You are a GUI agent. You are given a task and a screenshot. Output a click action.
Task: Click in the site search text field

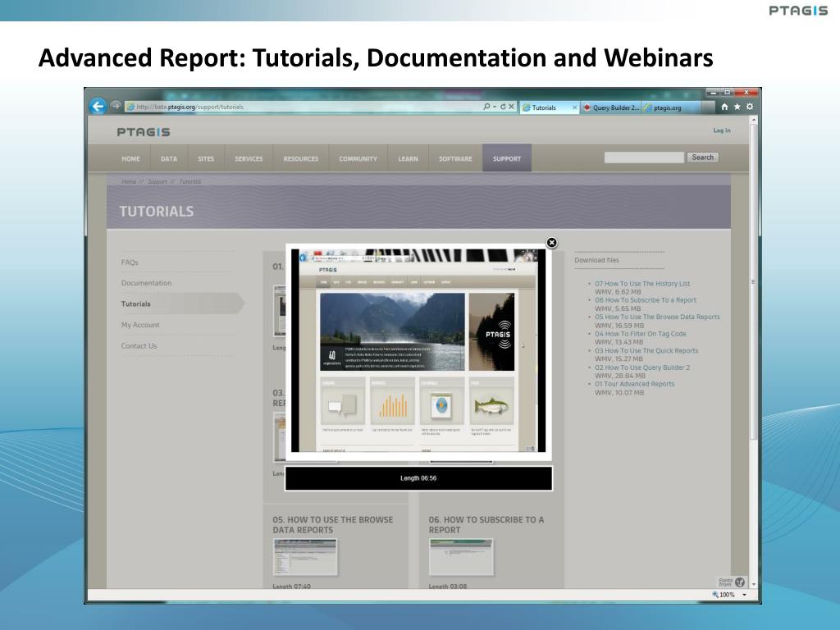coord(643,157)
